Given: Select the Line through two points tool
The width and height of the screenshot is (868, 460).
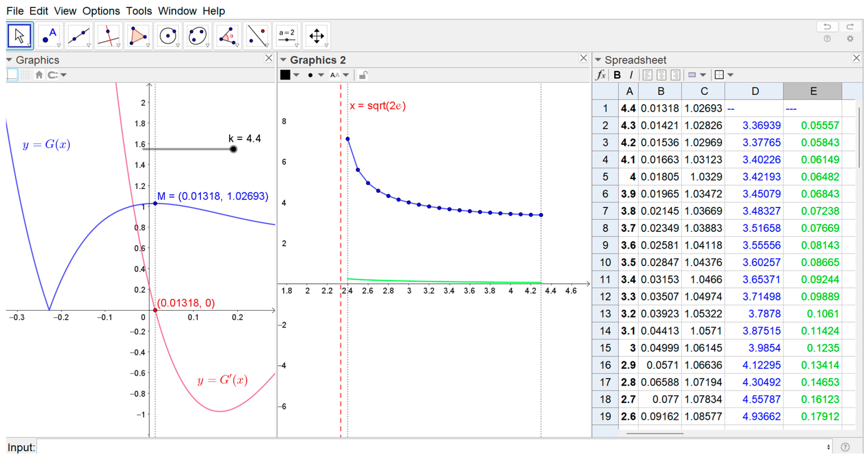Looking at the screenshot, I should click(79, 36).
